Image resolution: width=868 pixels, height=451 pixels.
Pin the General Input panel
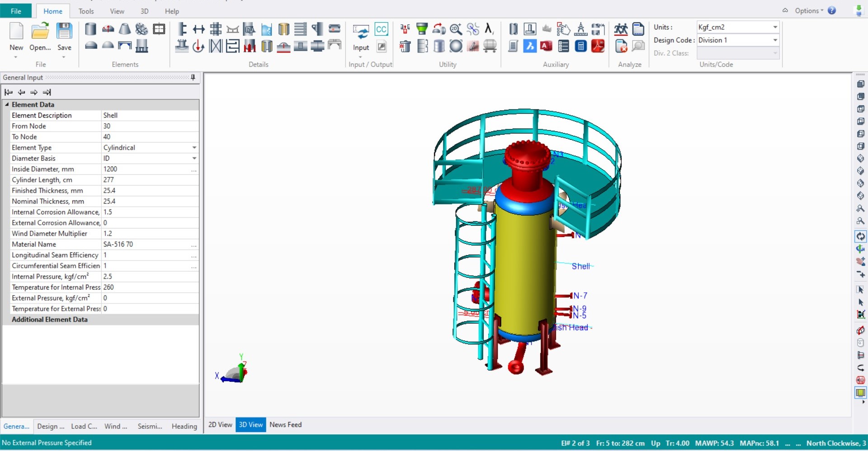click(193, 77)
